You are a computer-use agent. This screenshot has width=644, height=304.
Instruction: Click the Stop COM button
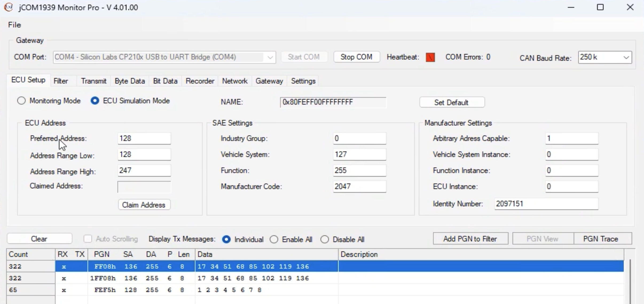(x=356, y=57)
